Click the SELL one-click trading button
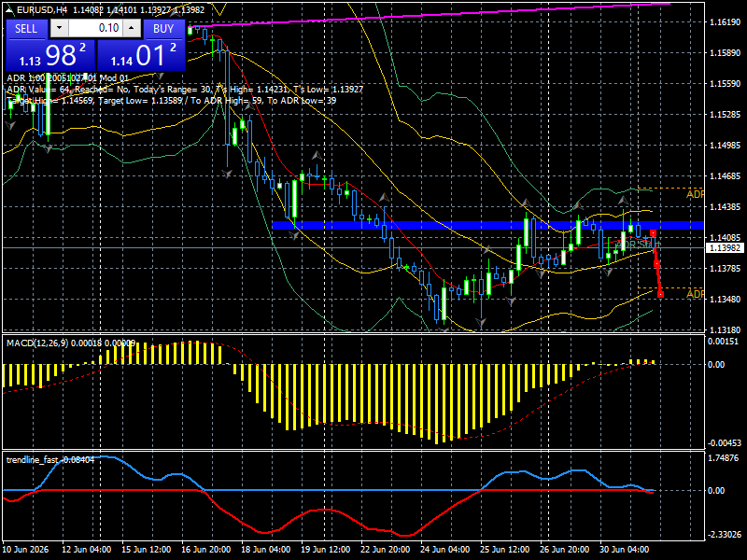 pos(26,29)
